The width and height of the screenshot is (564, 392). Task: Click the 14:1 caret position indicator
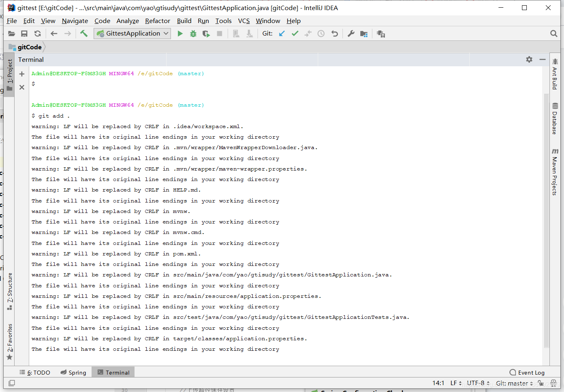click(x=438, y=383)
